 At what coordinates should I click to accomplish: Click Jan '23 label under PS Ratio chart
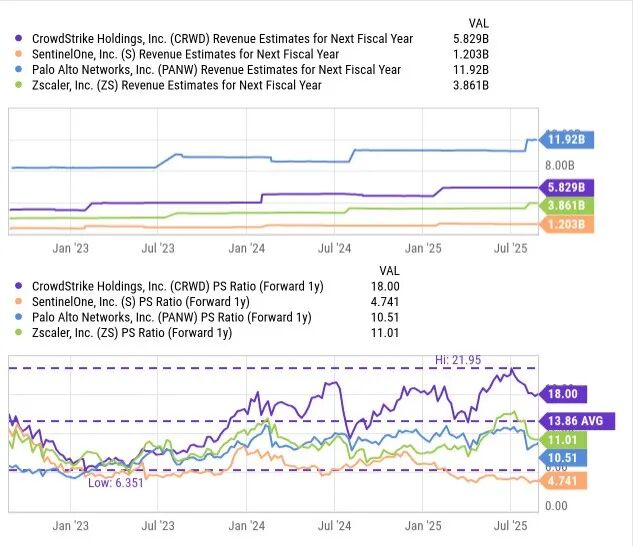(x=70, y=525)
